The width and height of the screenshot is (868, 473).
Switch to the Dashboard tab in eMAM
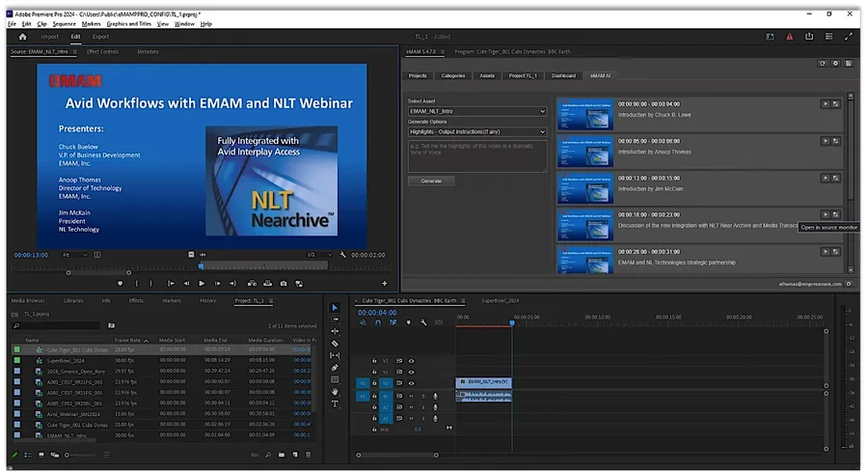pos(563,76)
